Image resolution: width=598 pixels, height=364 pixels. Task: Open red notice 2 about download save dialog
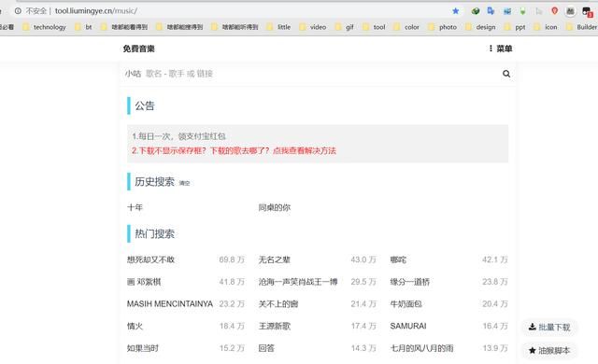point(234,151)
